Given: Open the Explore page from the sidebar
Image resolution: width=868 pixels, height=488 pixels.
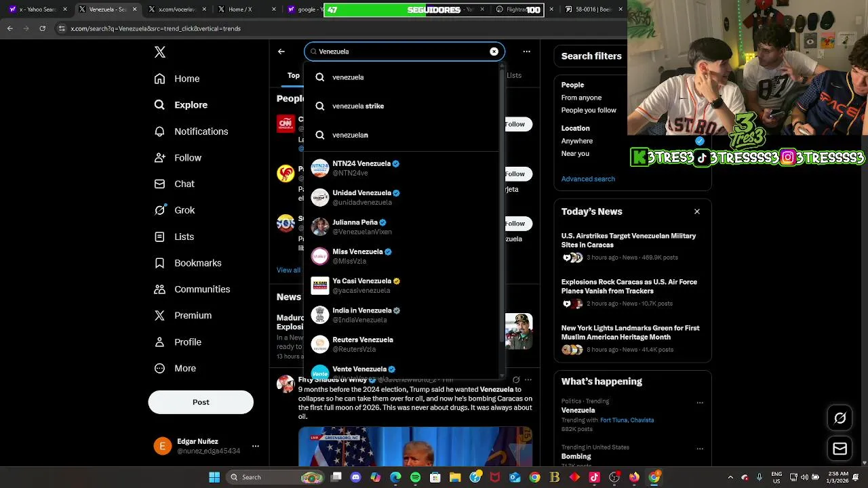Looking at the screenshot, I should pos(180,105).
